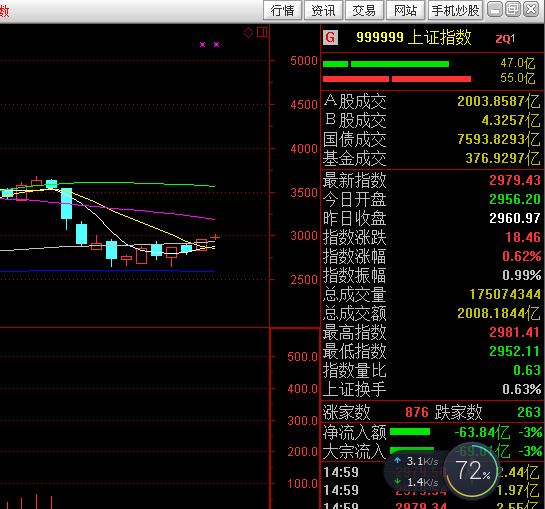Click the 总成交额 value 2008.1844亿
The image size is (545, 509).
point(498,313)
